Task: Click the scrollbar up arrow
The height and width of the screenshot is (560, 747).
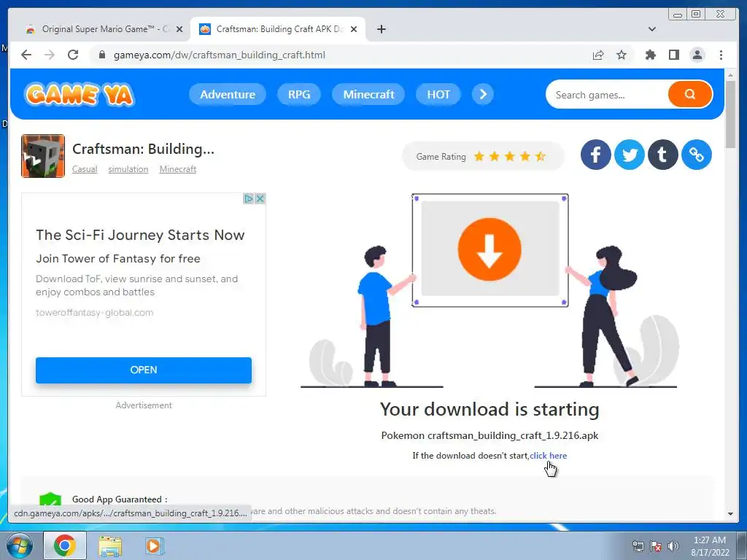Action: pos(730,75)
